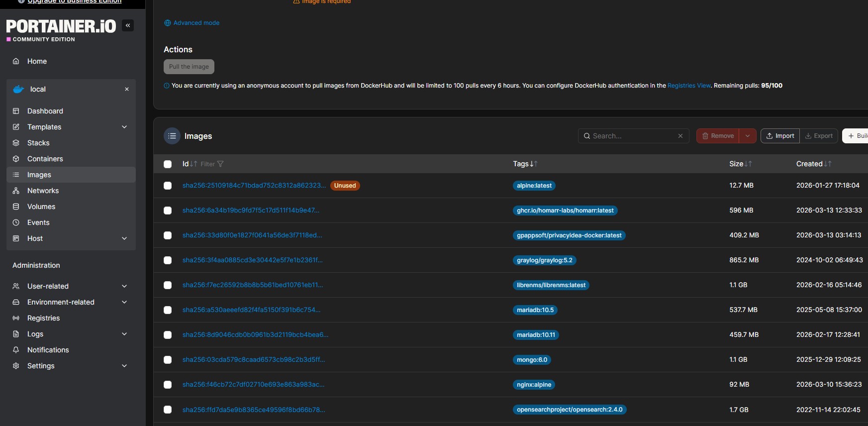Image resolution: width=868 pixels, height=426 pixels.
Task: Collapse the sidebar with the double-chevron icon
Action: 128,25
